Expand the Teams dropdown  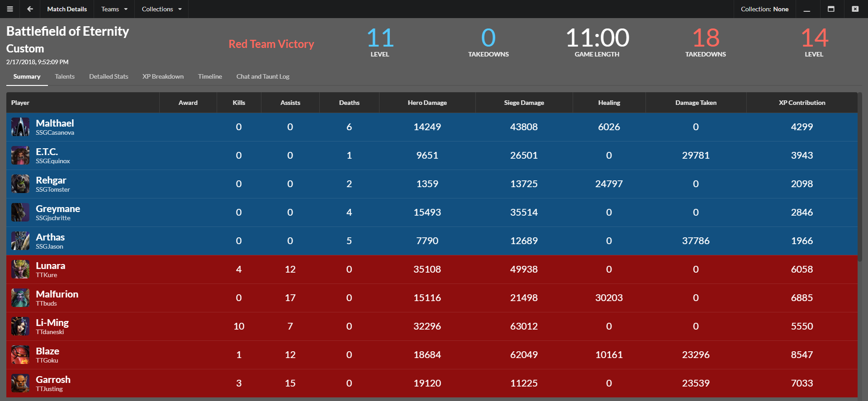pyautogui.click(x=114, y=9)
